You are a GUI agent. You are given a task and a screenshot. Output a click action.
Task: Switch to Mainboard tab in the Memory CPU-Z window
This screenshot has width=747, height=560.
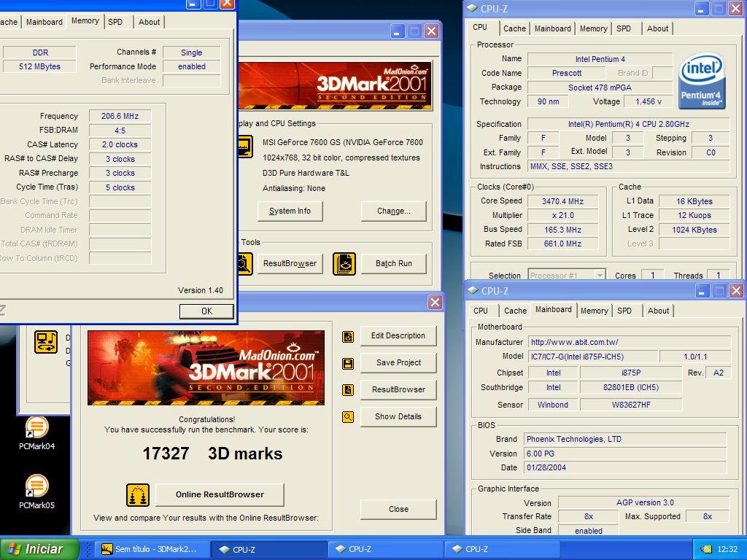click(44, 22)
